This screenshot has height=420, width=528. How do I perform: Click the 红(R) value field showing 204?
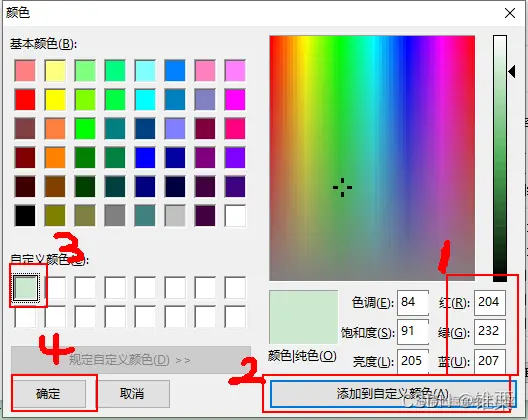pyautogui.click(x=490, y=302)
